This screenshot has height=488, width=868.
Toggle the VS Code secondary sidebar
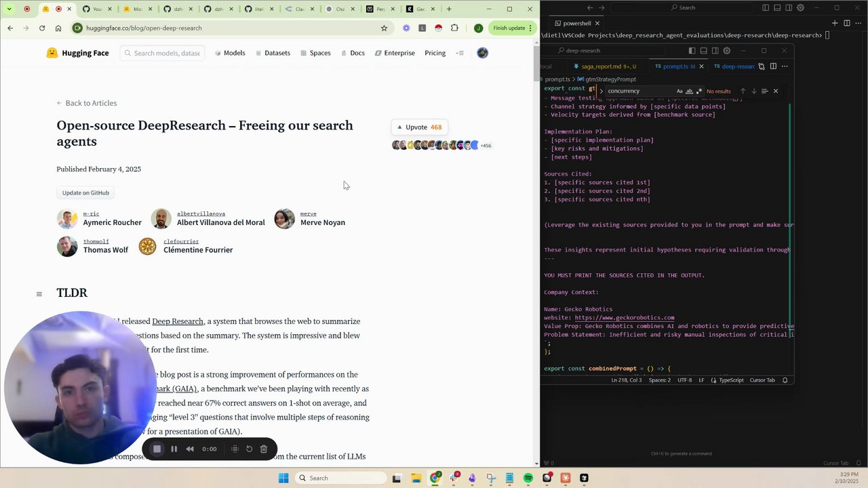(x=715, y=50)
